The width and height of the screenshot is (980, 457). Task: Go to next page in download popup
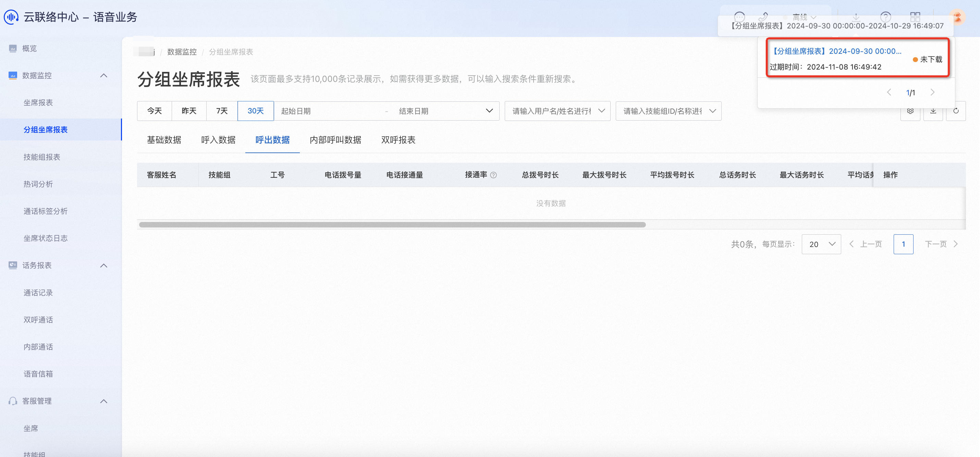point(932,92)
